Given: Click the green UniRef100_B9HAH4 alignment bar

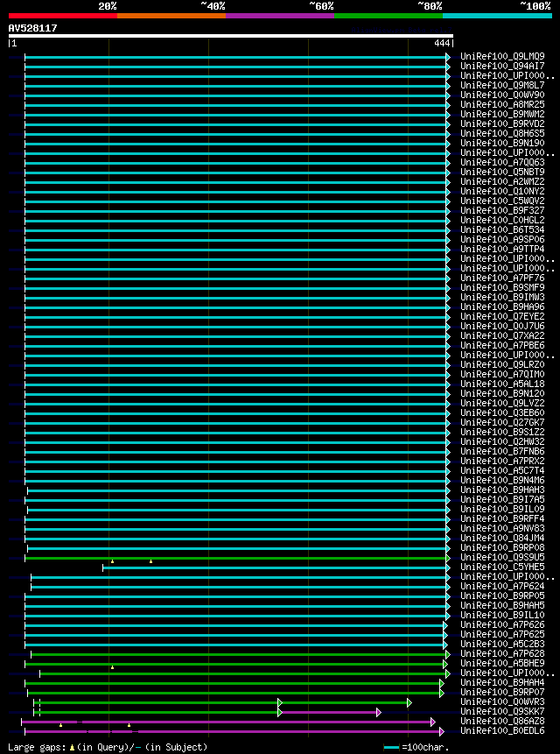Looking at the screenshot, I should click(x=233, y=683).
